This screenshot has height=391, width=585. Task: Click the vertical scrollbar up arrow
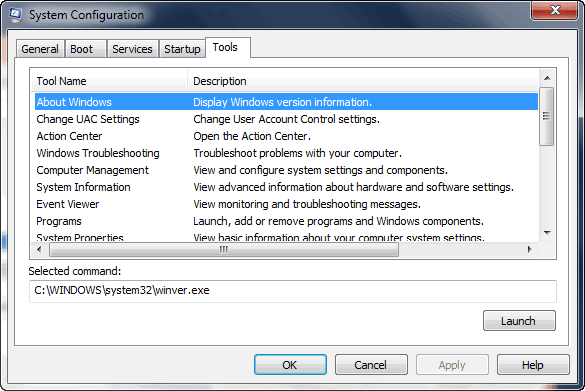pyautogui.click(x=547, y=78)
